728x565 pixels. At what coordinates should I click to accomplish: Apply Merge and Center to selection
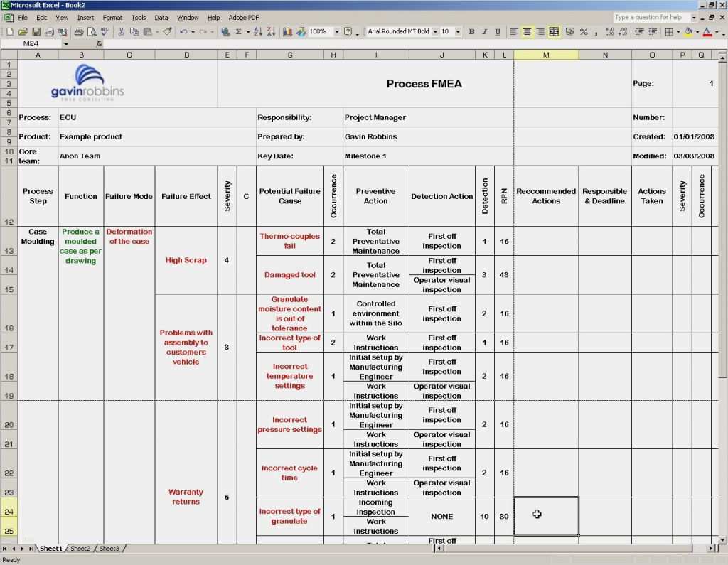pos(556,32)
